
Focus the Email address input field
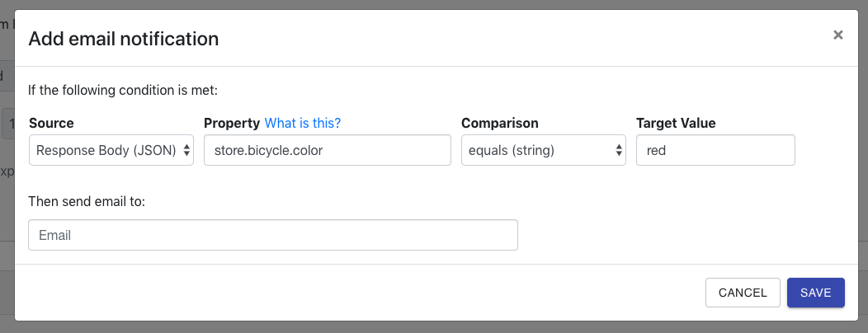pyautogui.click(x=272, y=235)
